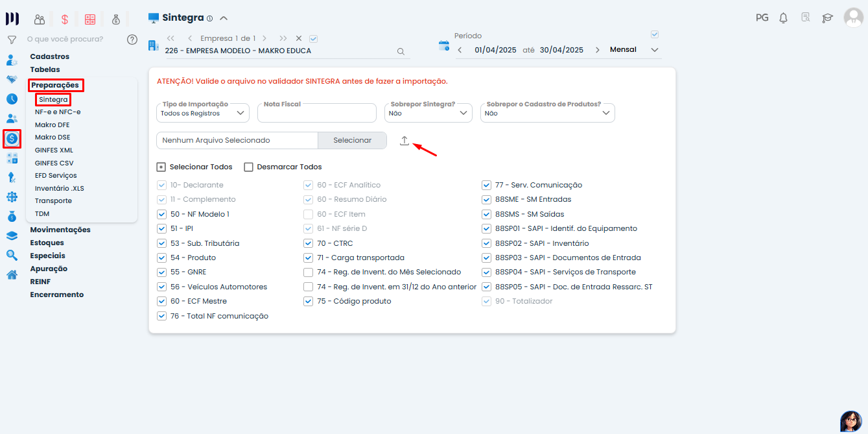The image size is (868, 434).
Task: Click the Nota Fiscal input field
Action: pyautogui.click(x=316, y=114)
